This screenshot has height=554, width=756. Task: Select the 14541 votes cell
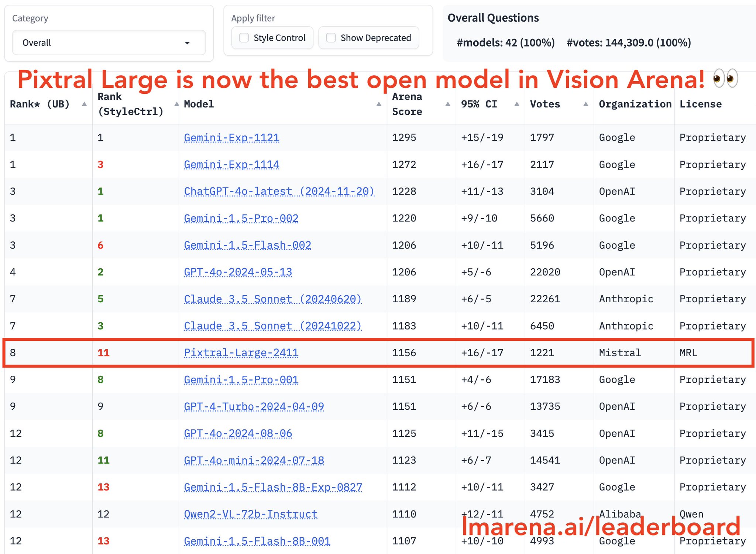point(545,460)
